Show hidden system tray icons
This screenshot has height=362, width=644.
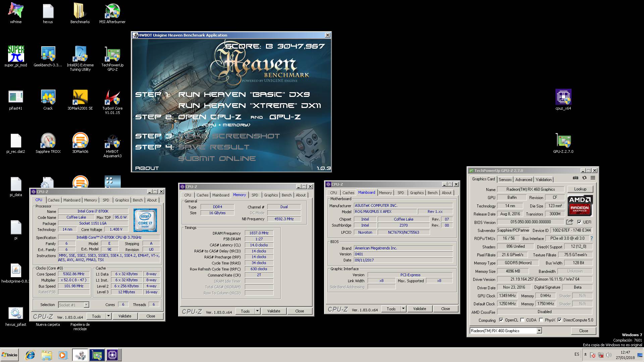click(x=585, y=355)
